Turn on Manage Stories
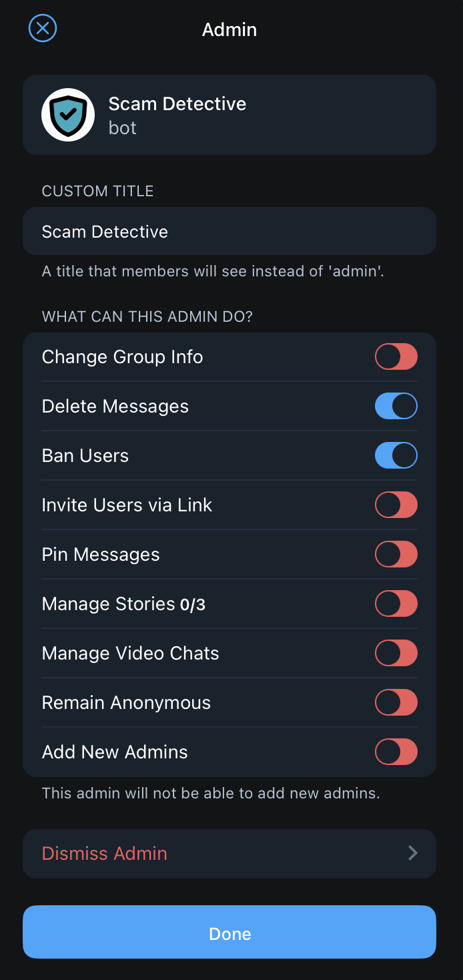The image size is (463, 980). 396,603
